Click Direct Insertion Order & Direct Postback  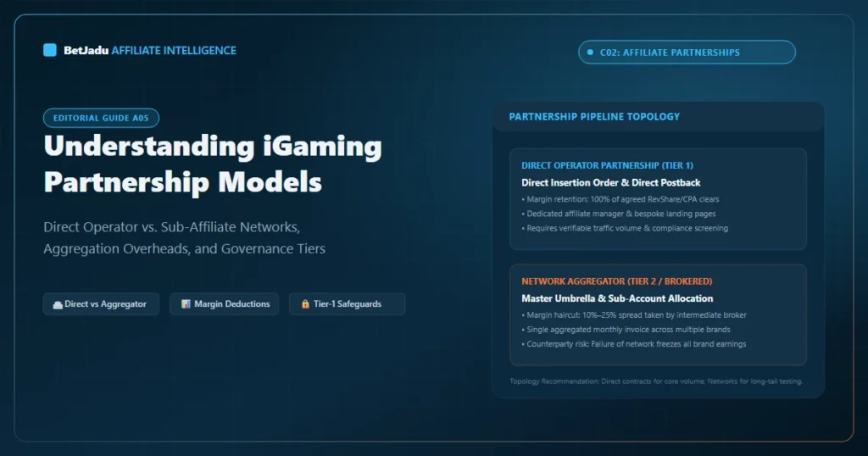coord(611,182)
